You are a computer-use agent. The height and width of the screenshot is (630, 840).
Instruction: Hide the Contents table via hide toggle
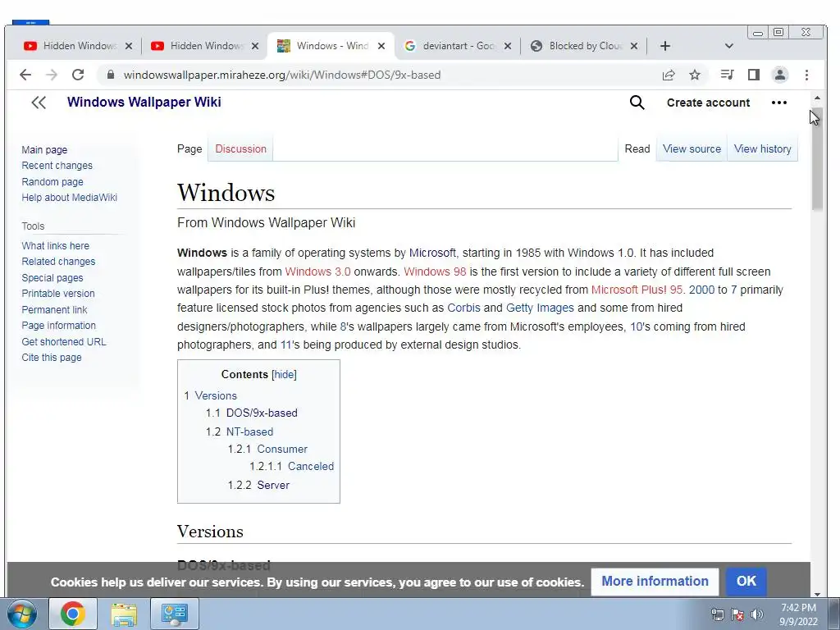(284, 374)
